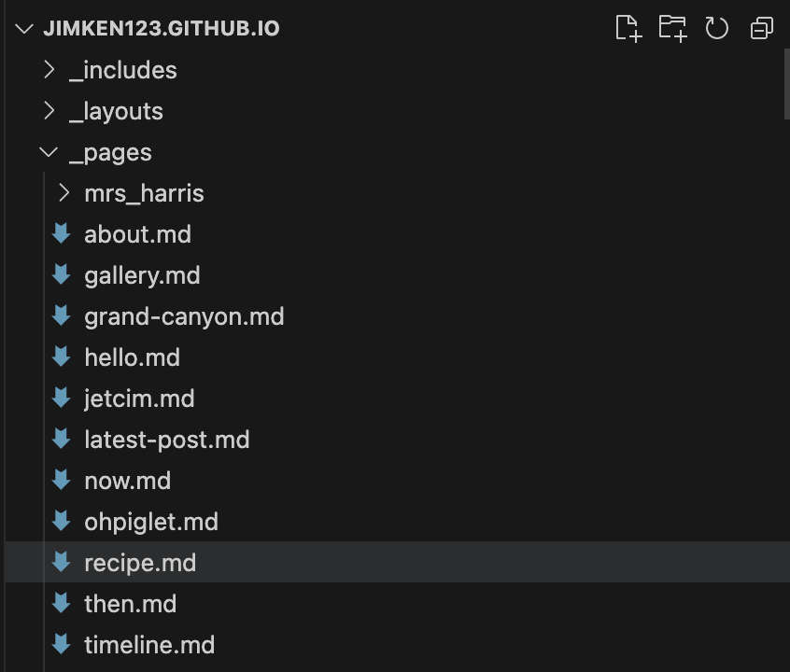Image resolution: width=790 pixels, height=672 pixels.
Task: Expand the _includes folder
Action: (49, 69)
